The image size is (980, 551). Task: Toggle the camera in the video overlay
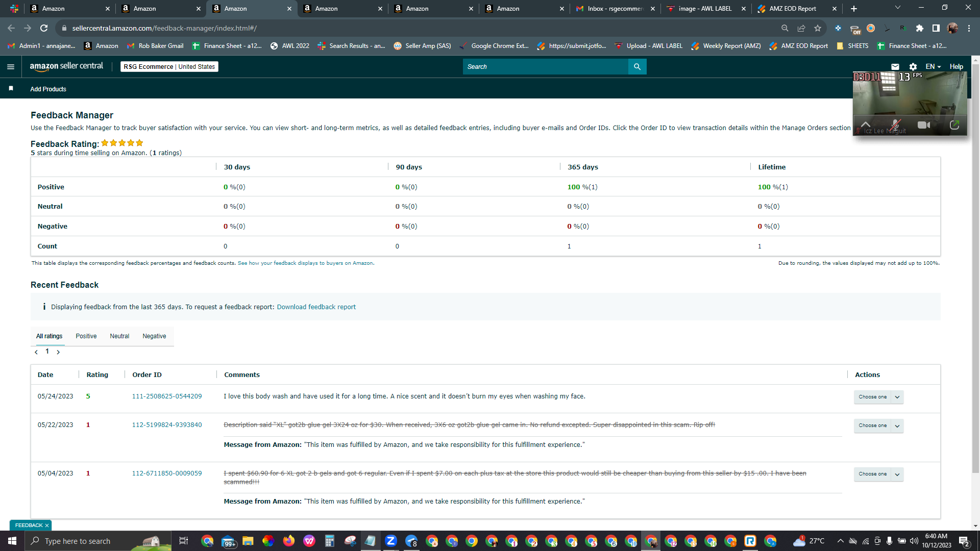(x=924, y=125)
